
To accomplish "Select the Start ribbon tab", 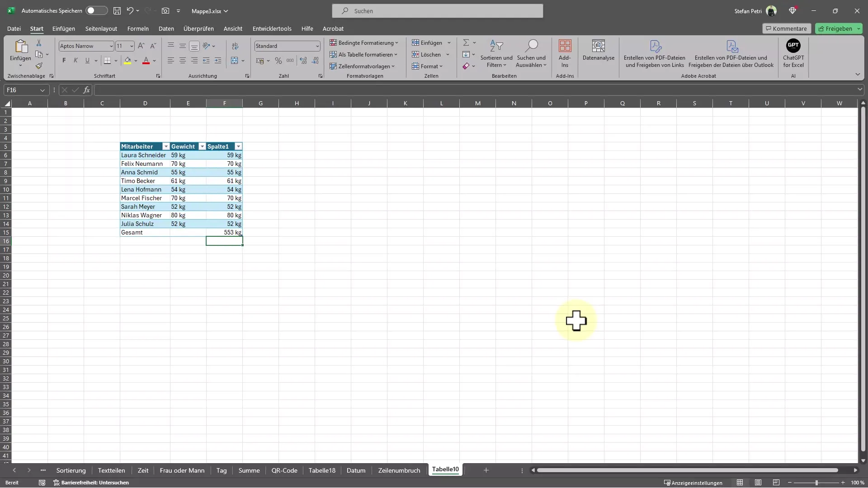I will click(36, 28).
